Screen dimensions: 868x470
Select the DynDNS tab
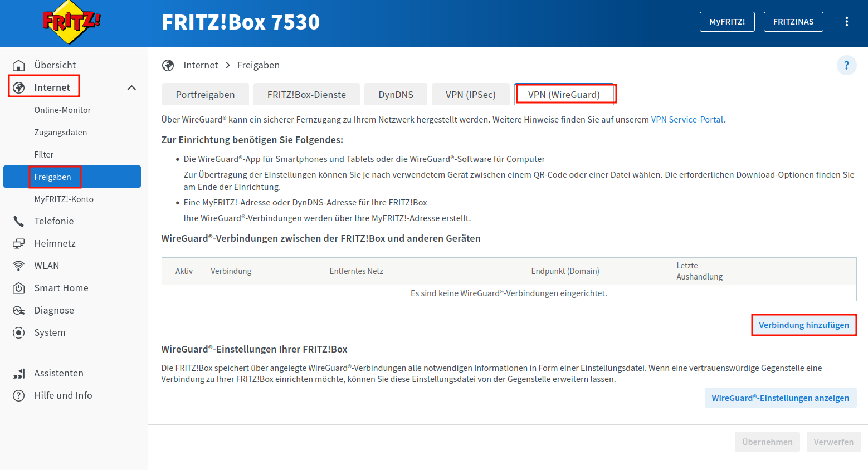396,95
